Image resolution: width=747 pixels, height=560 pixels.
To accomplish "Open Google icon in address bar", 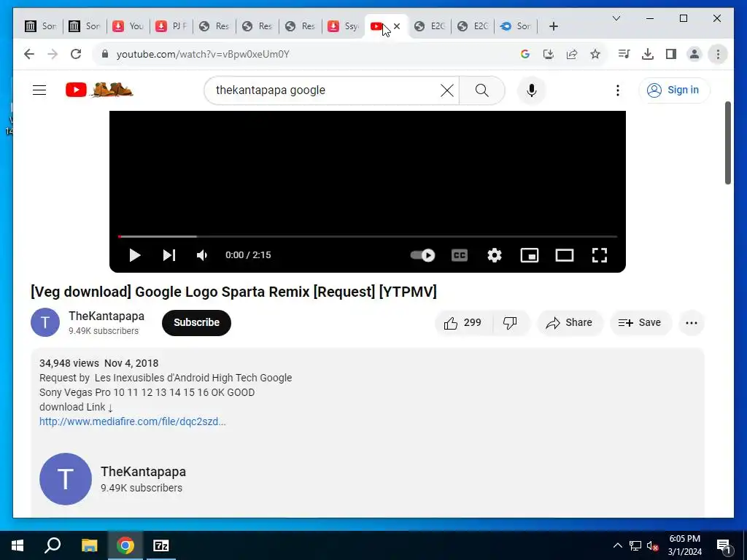I will click(525, 54).
